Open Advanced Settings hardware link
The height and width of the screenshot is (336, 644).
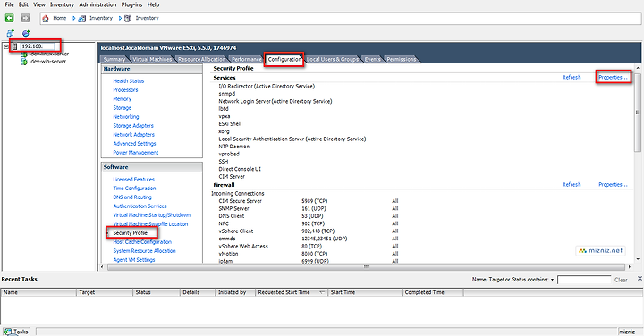[x=134, y=144]
